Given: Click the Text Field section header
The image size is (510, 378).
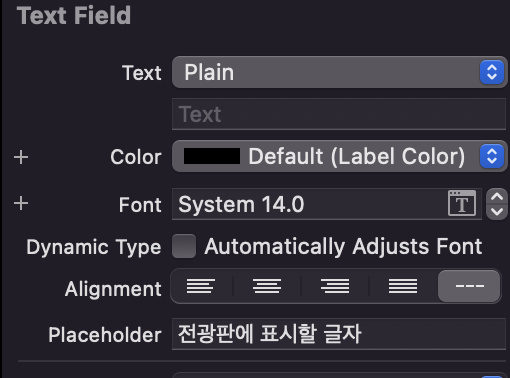Looking at the screenshot, I should (x=74, y=16).
